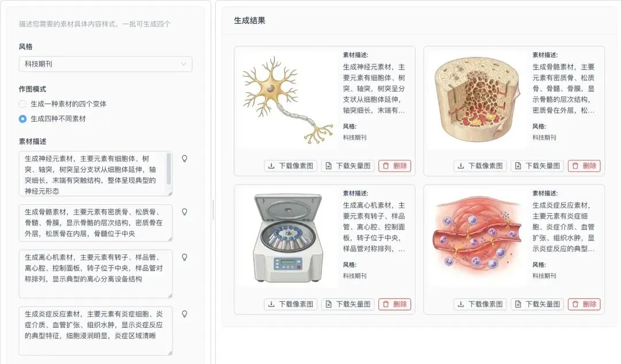The height and width of the screenshot is (364, 621).
Task: Click the lightbulb icon beside neuron description
Action: pos(185,159)
